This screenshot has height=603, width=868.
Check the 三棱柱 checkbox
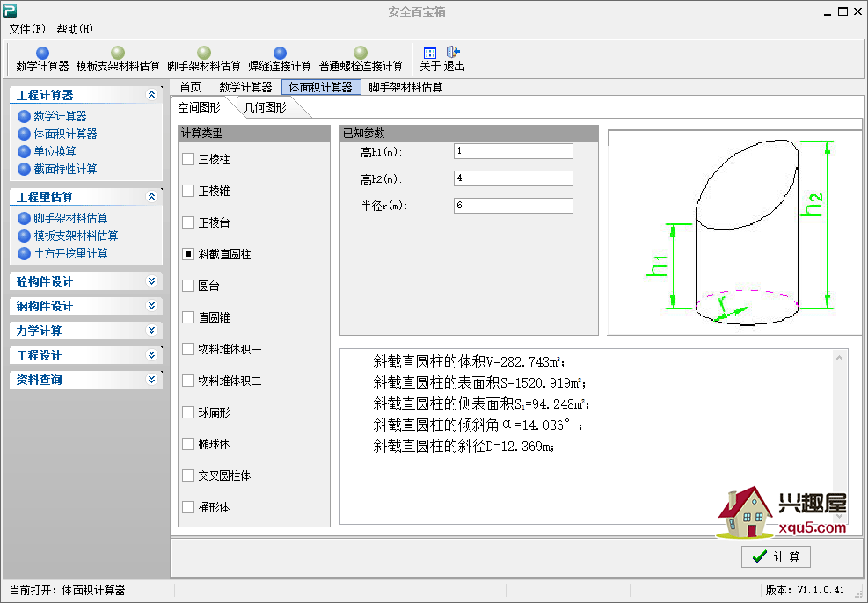(188, 159)
